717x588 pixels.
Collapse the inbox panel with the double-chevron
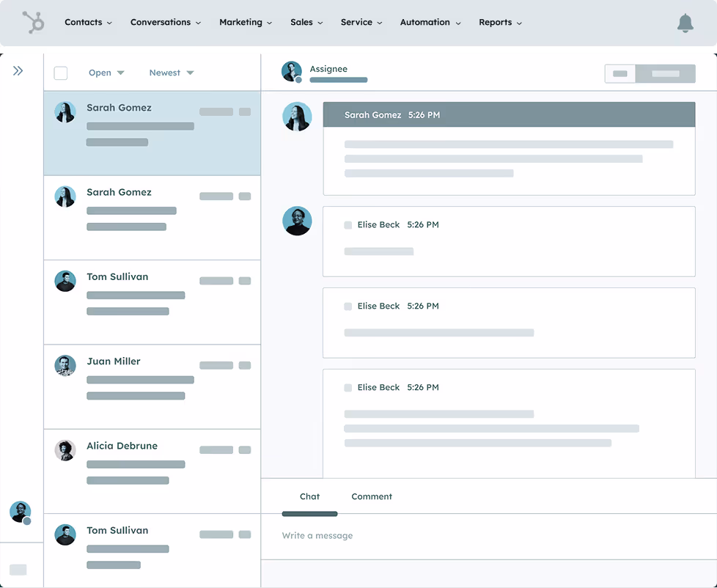click(x=18, y=71)
